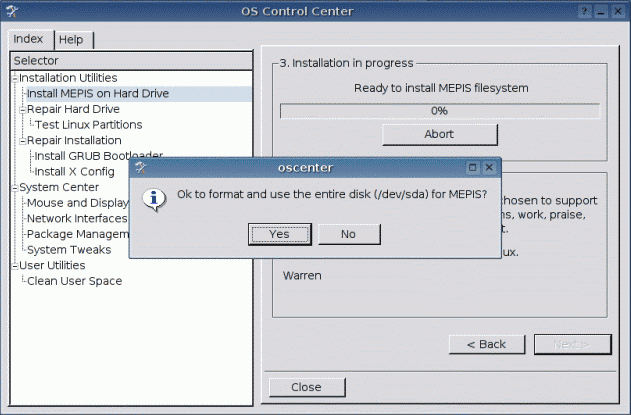Viewport: 631px width, 415px height.
Task: Click the question mark help button in titlebar
Action: tap(584, 11)
